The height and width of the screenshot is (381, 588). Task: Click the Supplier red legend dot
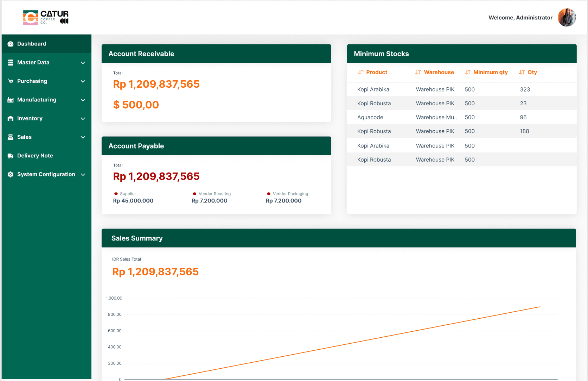point(116,194)
